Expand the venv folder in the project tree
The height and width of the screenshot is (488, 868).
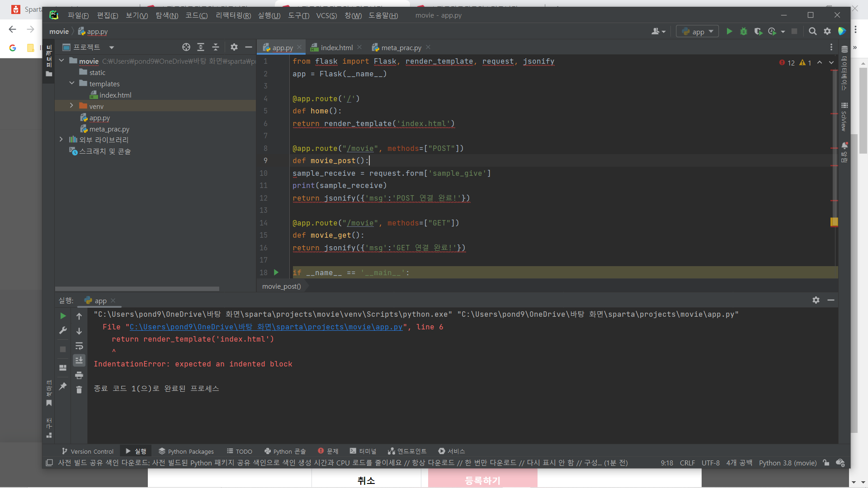(x=71, y=106)
